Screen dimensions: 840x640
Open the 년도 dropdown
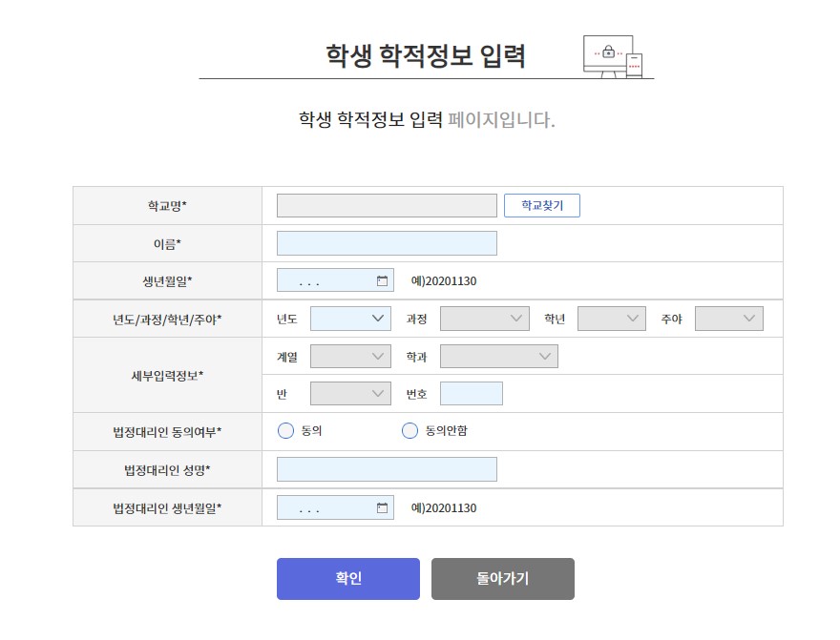click(349, 318)
